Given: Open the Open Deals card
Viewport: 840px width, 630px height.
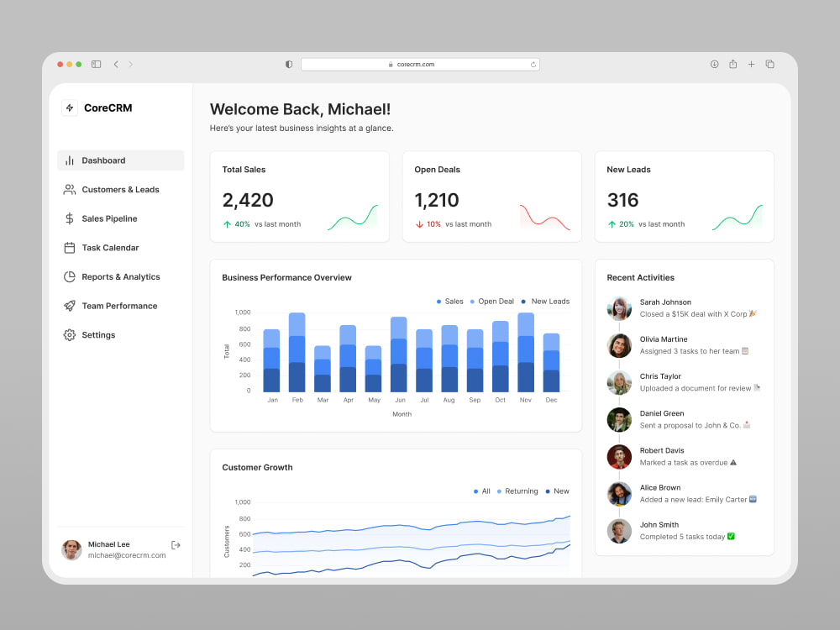Looking at the screenshot, I should pyautogui.click(x=491, y=197).
